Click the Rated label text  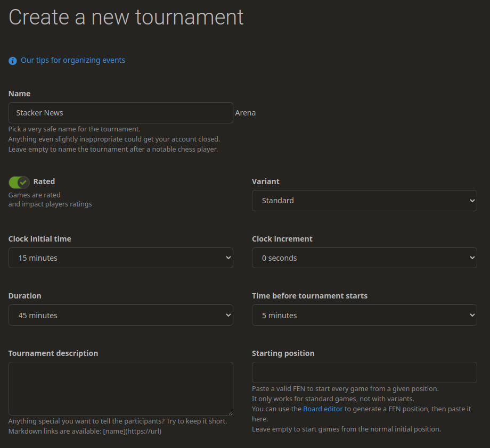pyautogui.click(x=44, y=181)
